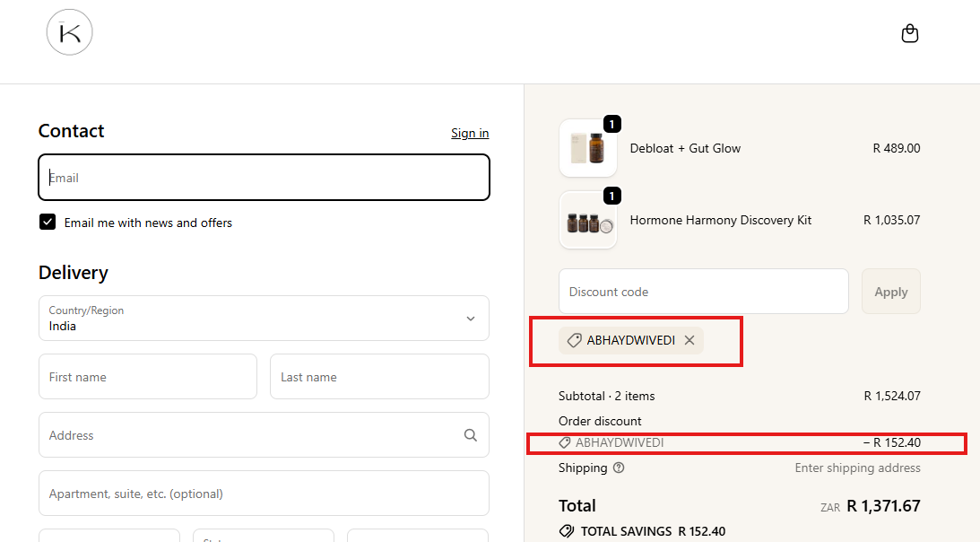Open the Country/Region dropdown showing India
This screenshot has height=542, width=980.
click(x=264, y=318)
